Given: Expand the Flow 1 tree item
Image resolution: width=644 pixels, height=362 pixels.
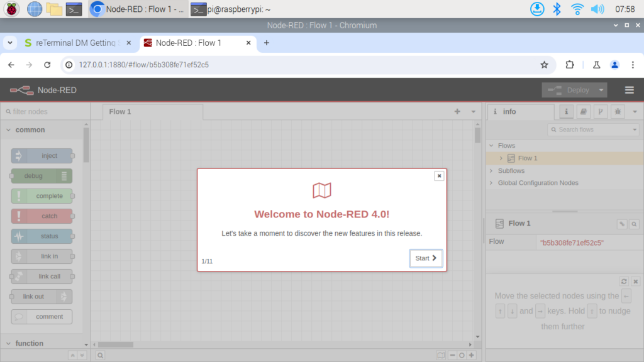Looking at the screenshot, I should click(501, 158).
